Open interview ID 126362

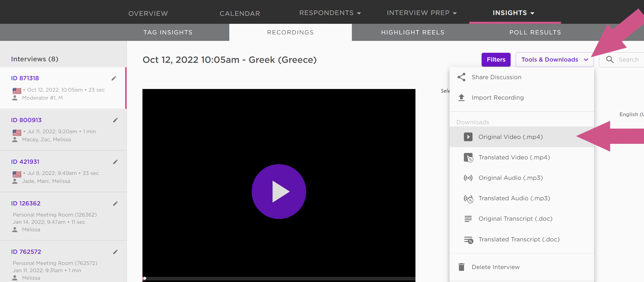[26, 203]
